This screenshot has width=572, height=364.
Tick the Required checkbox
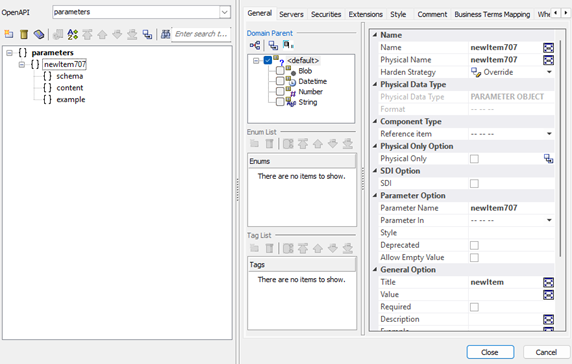474,307
